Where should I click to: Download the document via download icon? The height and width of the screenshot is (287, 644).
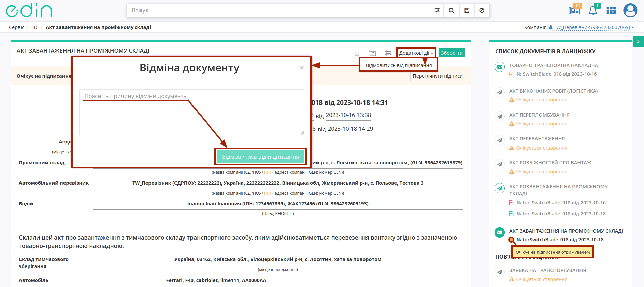(x=357, y=53)
